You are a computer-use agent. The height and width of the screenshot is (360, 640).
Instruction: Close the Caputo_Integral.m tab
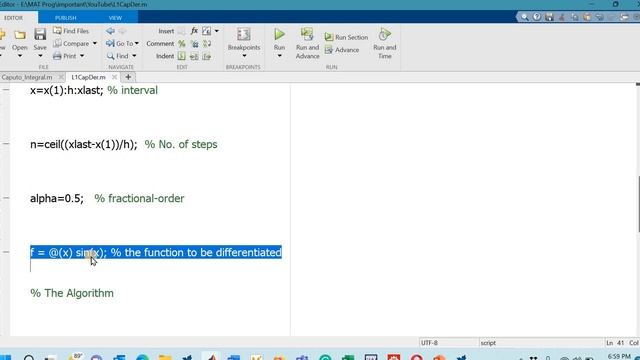point(61,77)
